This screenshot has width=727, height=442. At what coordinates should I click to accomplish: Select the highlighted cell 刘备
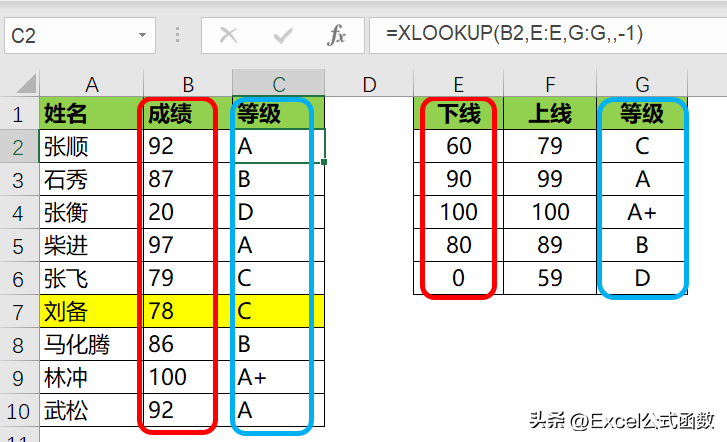(91, 311)
